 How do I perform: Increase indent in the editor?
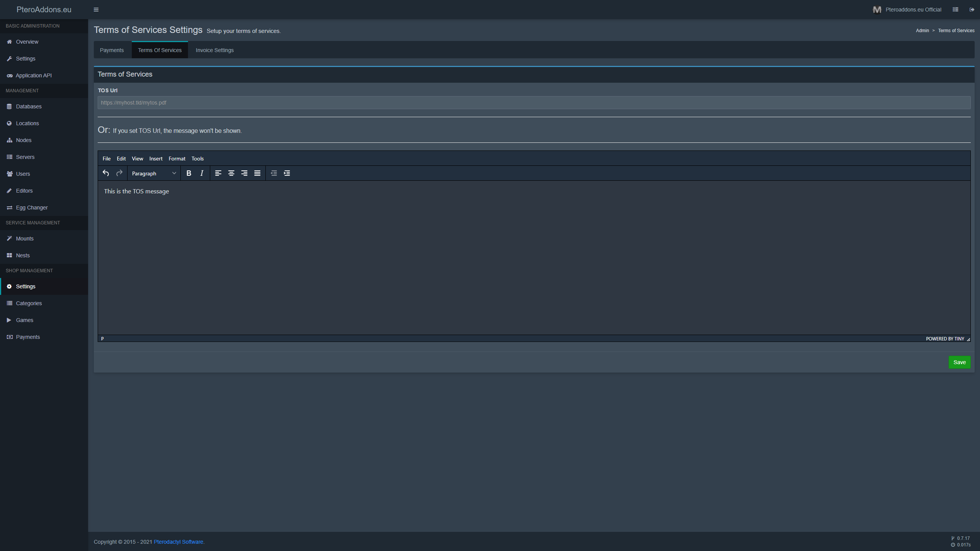pyautogui.click(x=287, y=173)
